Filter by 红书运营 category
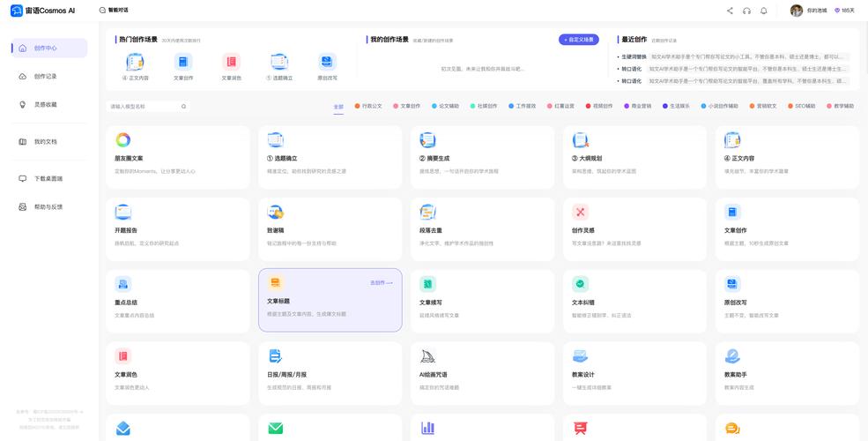Viewport: 868px width, 441px height. (560, 106)
